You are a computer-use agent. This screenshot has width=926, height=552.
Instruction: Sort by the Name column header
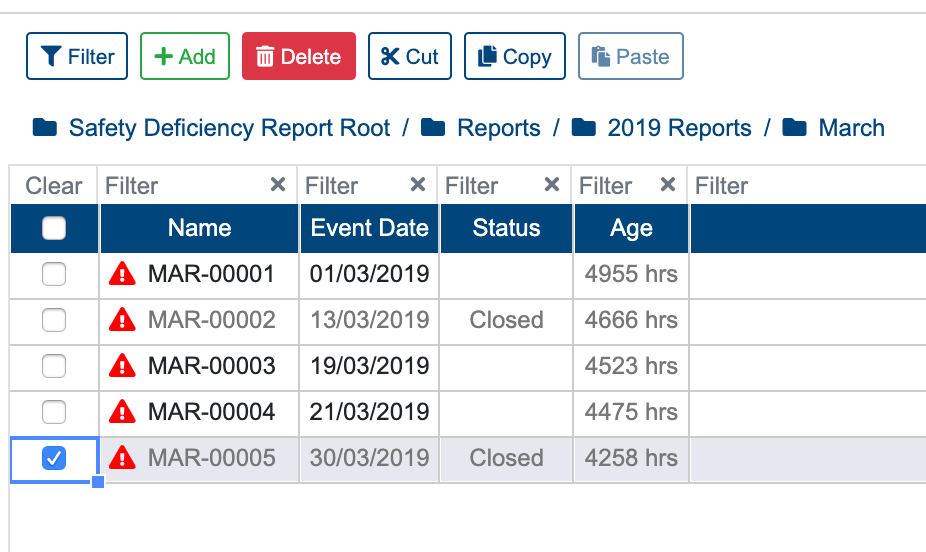coord(200,228)
